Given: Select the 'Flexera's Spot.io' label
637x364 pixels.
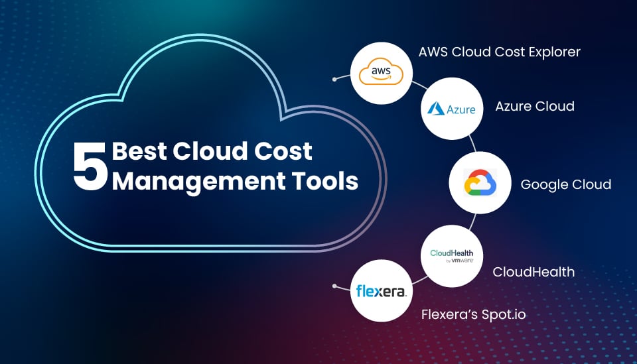Looking at the screenshot, I should click(x=473, y=314).
